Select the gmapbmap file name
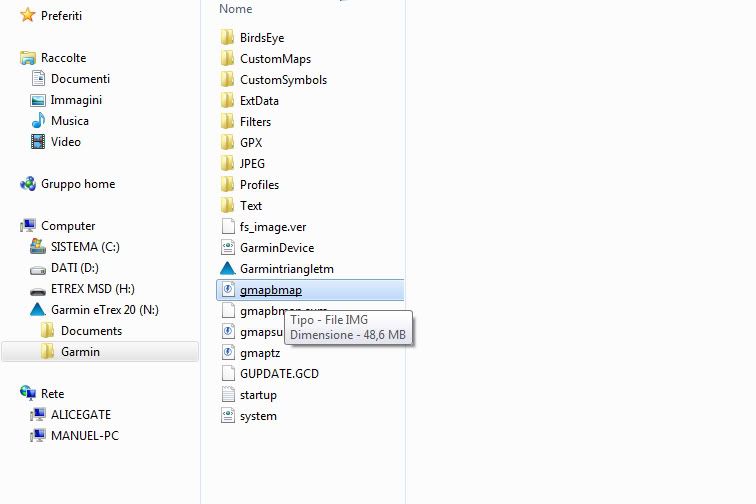 click(x=271, y=290)
